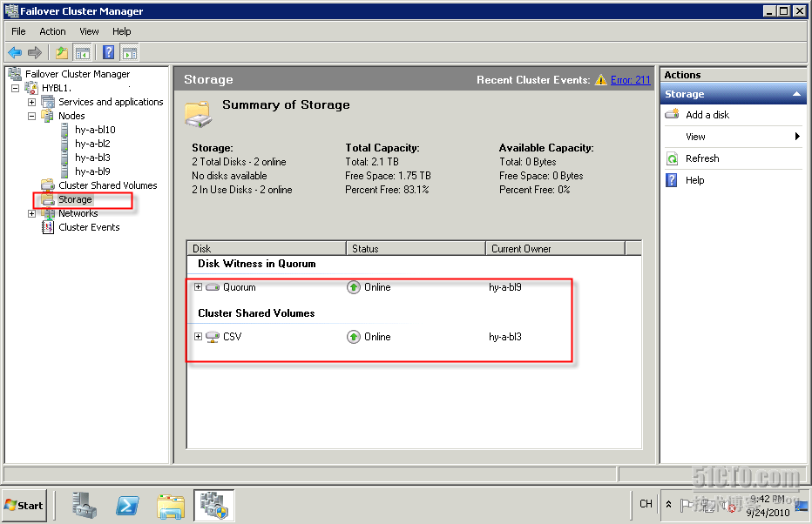Select the Nodes folder in tree
812x524 pixels.
(x=71, y=116)
